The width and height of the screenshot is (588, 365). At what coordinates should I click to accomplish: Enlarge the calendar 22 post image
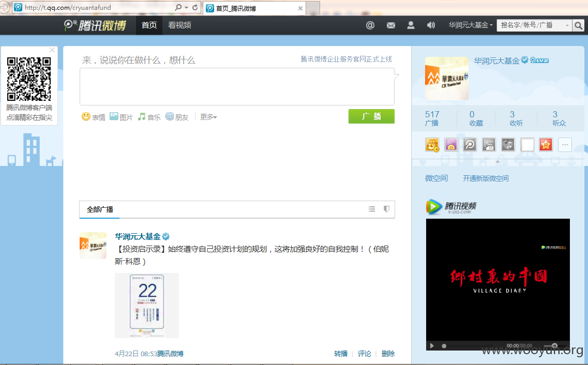click(x=147, y=306)
